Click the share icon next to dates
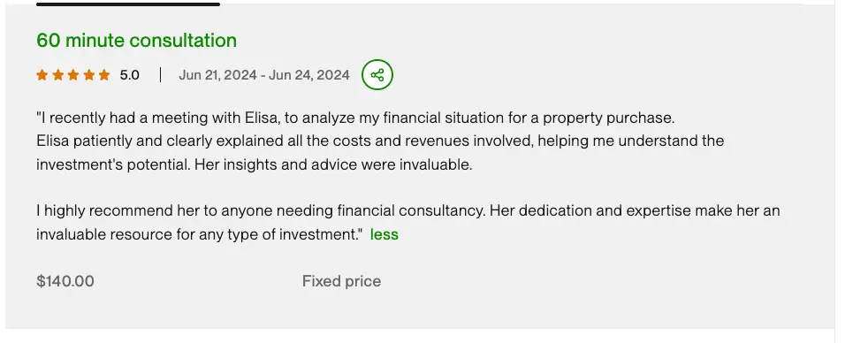868x343 pixels. (x=377, y=74)
